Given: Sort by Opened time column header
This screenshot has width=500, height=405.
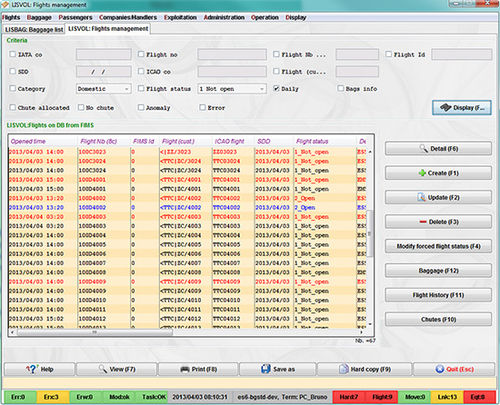Looking at the screenshot, I should click(x=42, y=141).
